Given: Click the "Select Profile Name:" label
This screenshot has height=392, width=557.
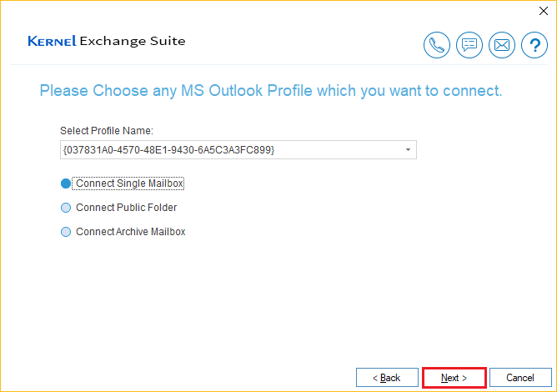Looking at the screenshot, I should click(x=107, y=131).
